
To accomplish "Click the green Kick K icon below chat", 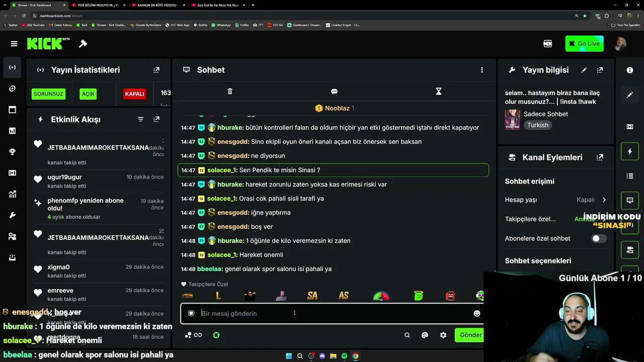I will (x=216, y=335).
